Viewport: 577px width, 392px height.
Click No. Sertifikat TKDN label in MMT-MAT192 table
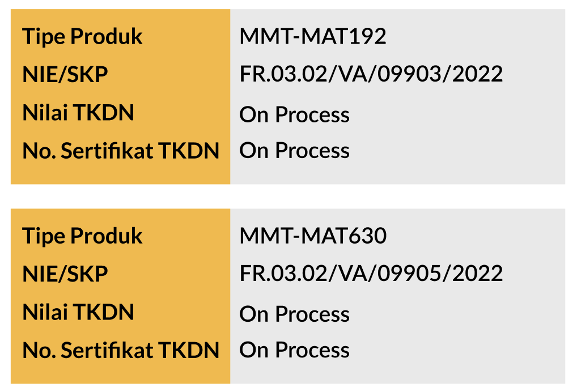[121, 151]
